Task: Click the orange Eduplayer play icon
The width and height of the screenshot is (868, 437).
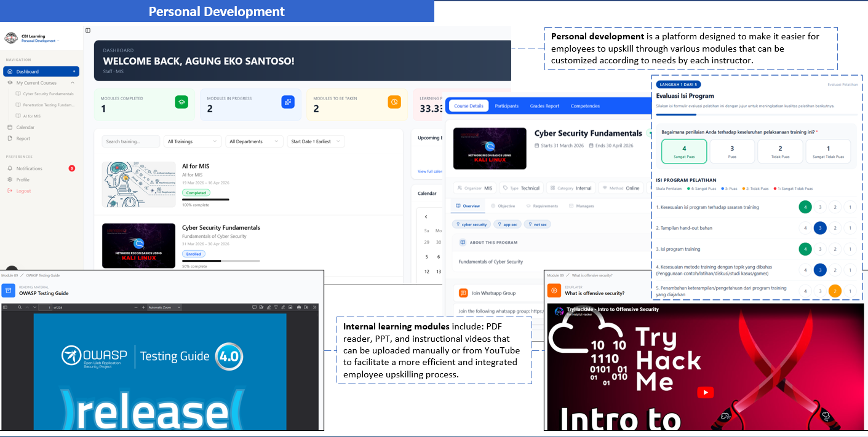Action: pyautogui.click(x=554, y=290)
